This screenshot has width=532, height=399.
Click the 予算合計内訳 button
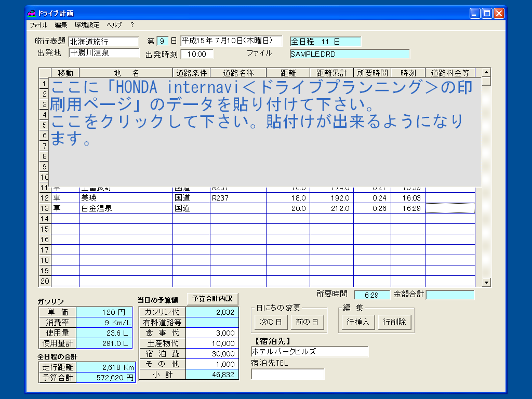[x=212, y=299]
